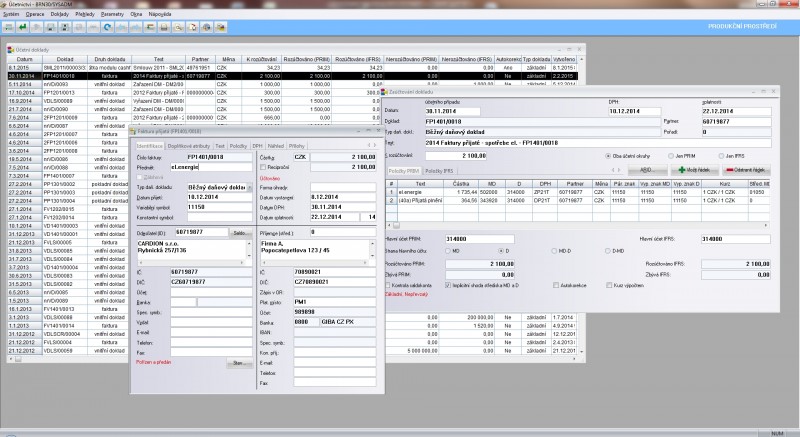Image resolution: width=800 pixels, height=437 pixels.
Task: Click the first toolbar icon under Systém
Action: (x=9, y=26)
